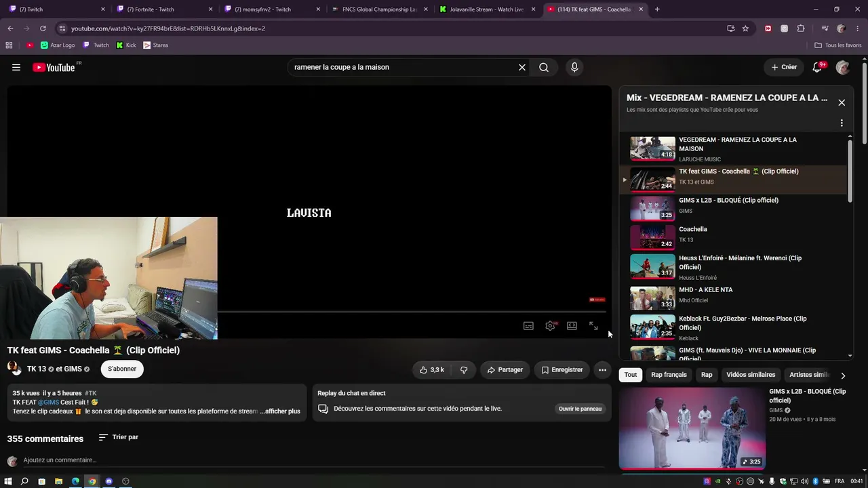The image size is (868, 488).
Task: Create content with the Créer button
Action: click(784, 67)
